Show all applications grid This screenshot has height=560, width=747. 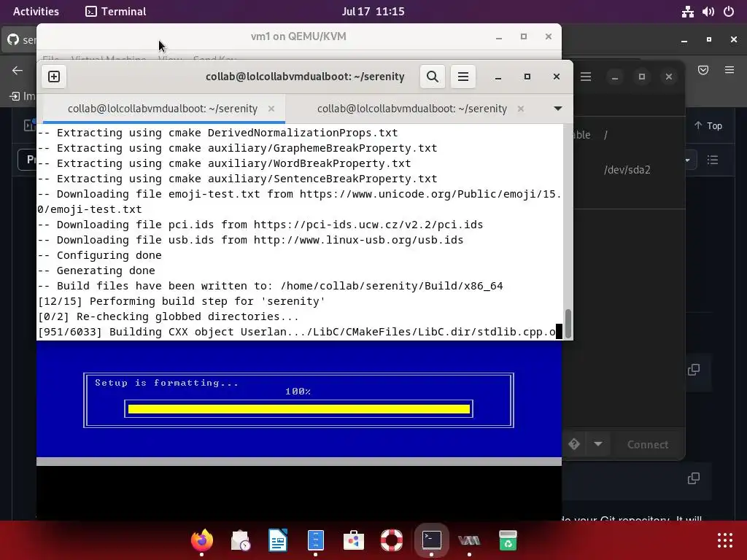[725, 540]
